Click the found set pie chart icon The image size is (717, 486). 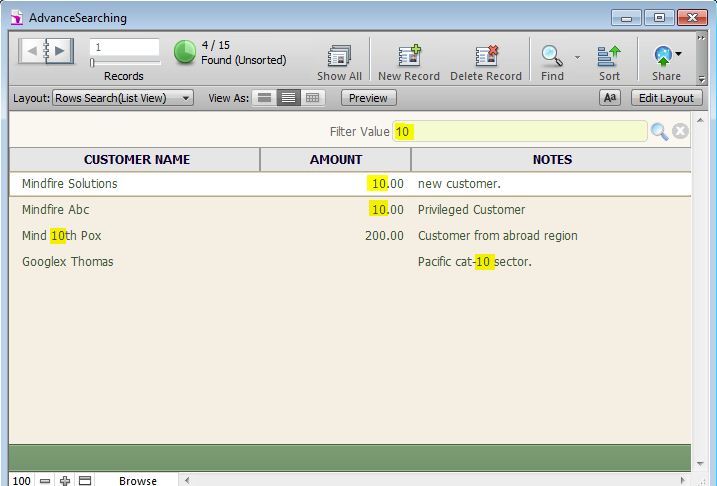pyautogui.click(x=185, y=52)
